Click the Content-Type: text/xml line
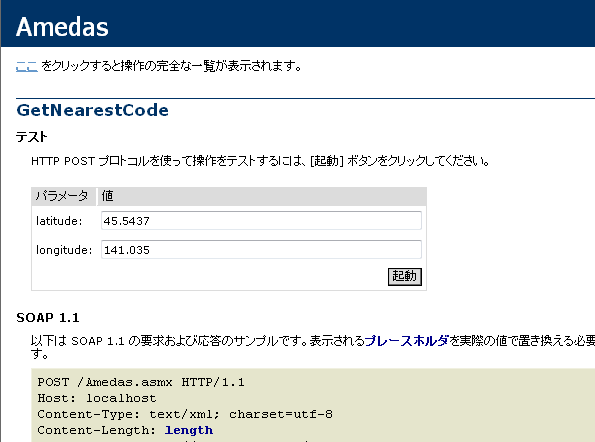Screen dimensions: 595x442 [x=185, y=414]
